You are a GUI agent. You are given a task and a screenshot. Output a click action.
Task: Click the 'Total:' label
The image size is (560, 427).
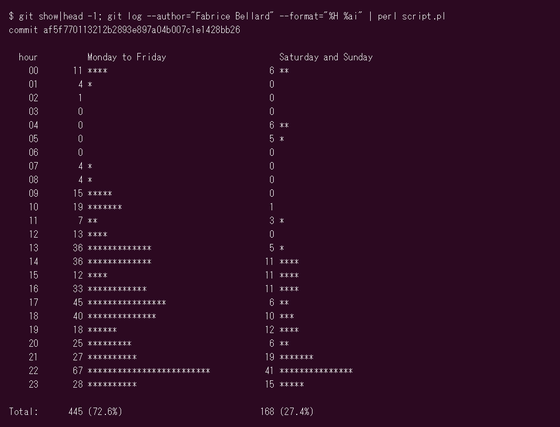click(x=23, y=411)
